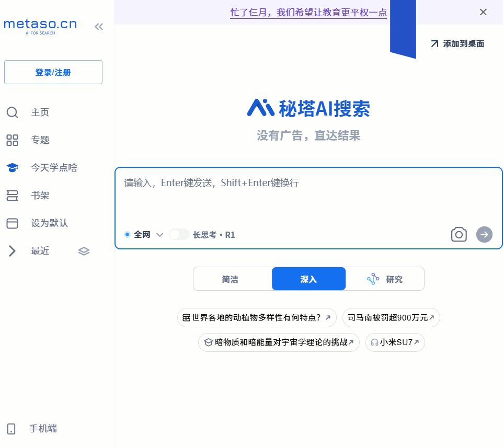
Task: Select the 简洁 search mode
Action: coord(230,279)
